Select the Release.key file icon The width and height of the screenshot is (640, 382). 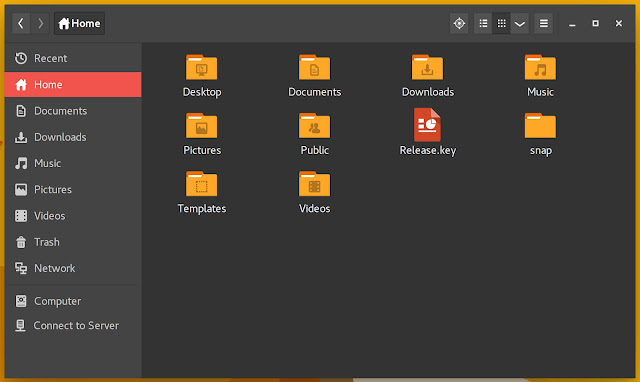(427, 124)
